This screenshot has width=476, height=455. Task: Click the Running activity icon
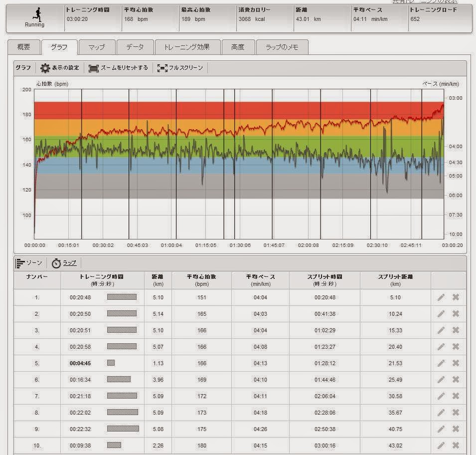click(x=37, y=14)
